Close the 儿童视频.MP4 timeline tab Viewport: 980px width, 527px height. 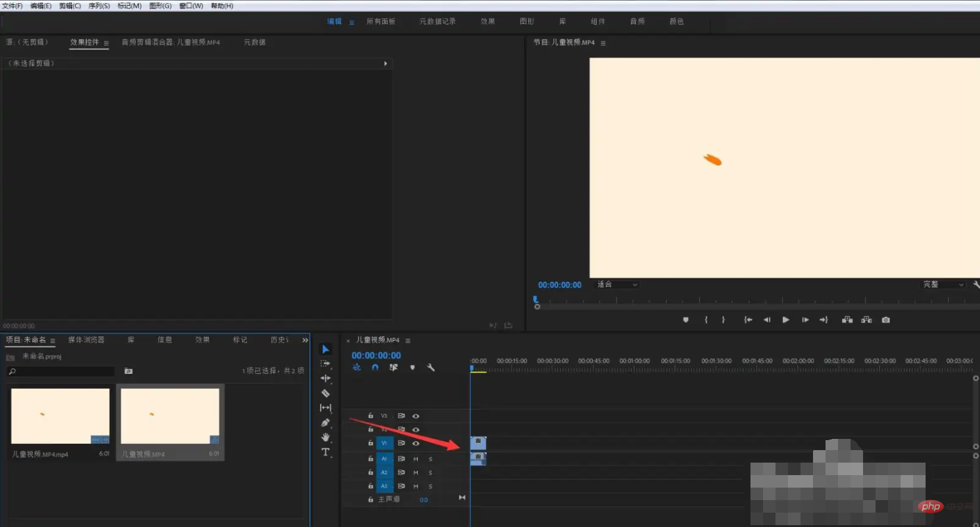[x=348, y=341]
